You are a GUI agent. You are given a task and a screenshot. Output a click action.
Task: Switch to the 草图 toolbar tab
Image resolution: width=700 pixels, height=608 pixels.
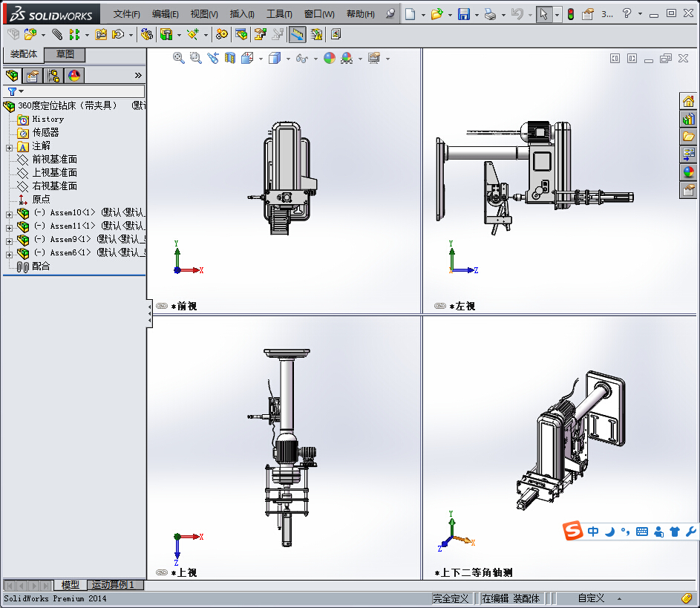tap(65, 54)
